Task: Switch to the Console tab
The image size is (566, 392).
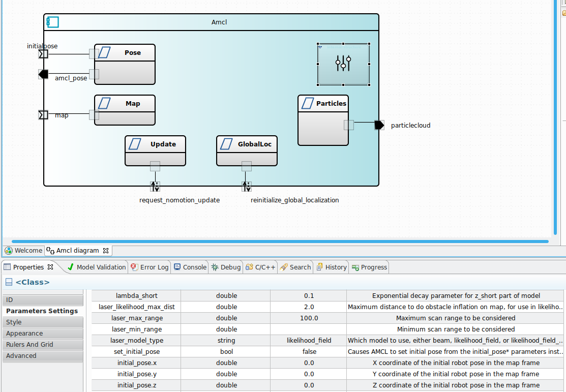Action: click(x=190, y=267)
